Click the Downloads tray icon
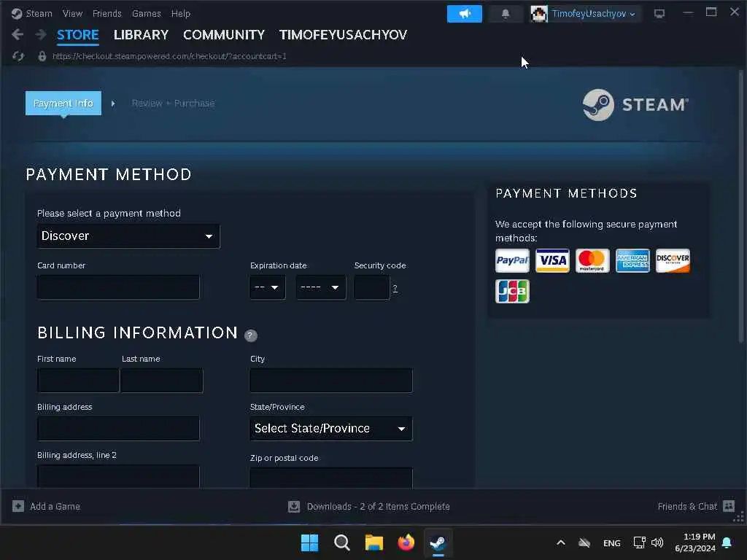The height and width of the screenshot is (560, 747). tap(294, 506)
